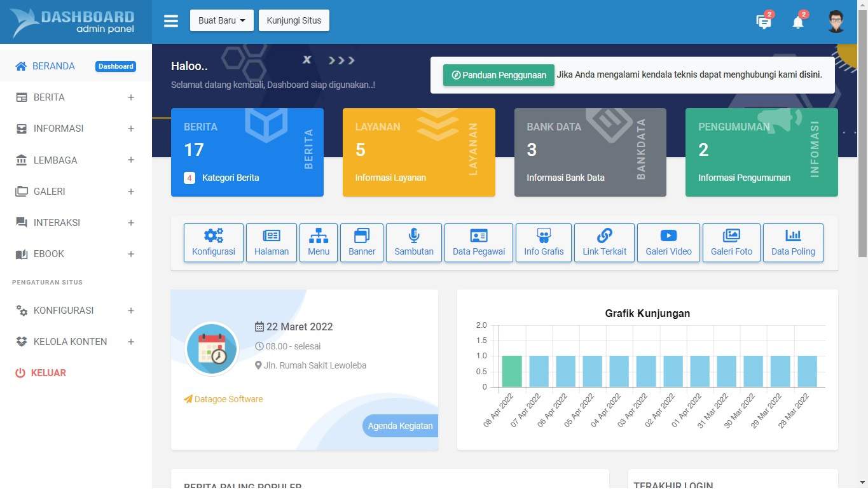Viewport: 868px width, 492px height.
Task: Select BERANDA in the sidebar
Action: (x=53, y=66)
